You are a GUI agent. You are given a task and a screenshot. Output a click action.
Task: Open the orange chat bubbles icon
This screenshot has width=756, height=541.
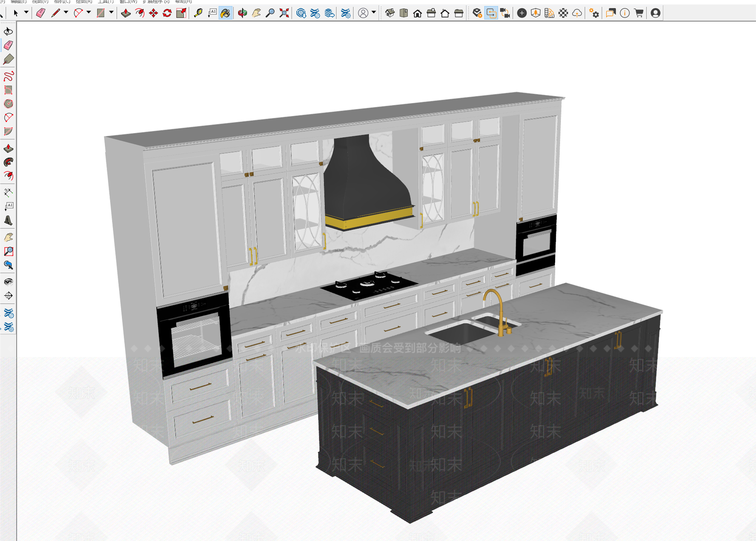coord(611,13)
